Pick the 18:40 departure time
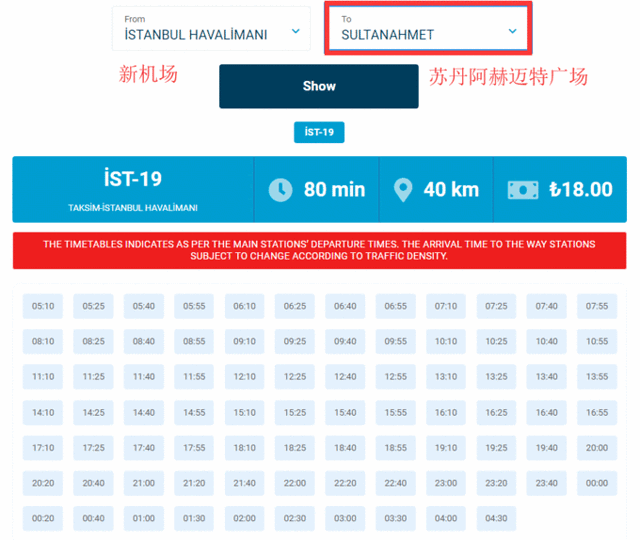 pyautogui.click(x=345, y=448)
